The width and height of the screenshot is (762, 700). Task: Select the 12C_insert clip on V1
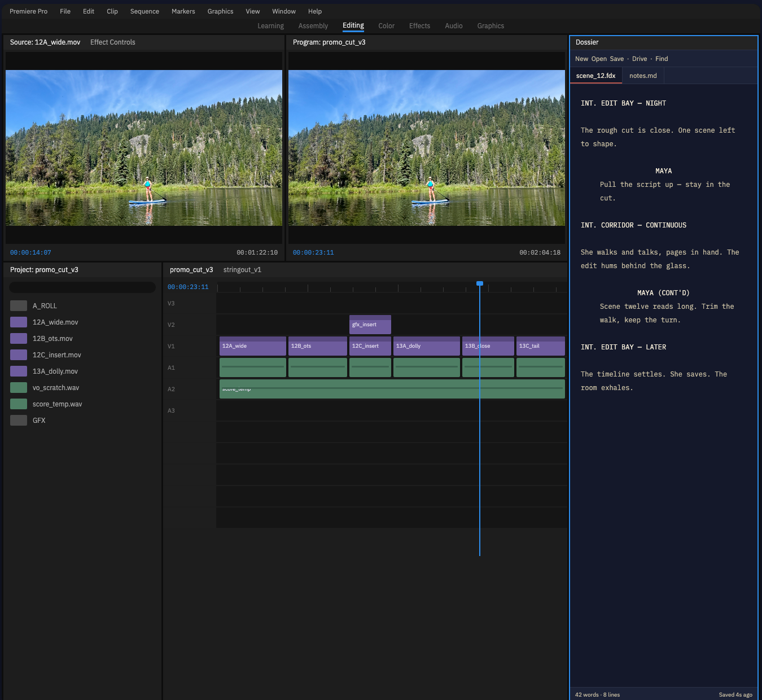[x=370, y=346]
